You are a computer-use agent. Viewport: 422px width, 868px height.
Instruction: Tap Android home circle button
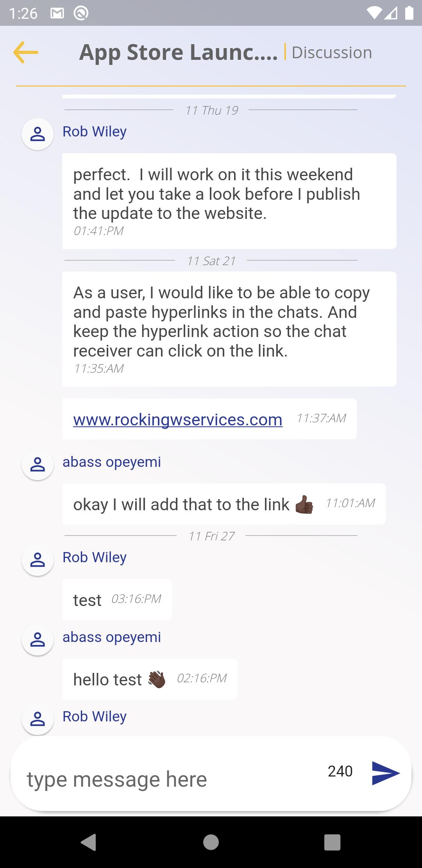click(x=211, y=842)
